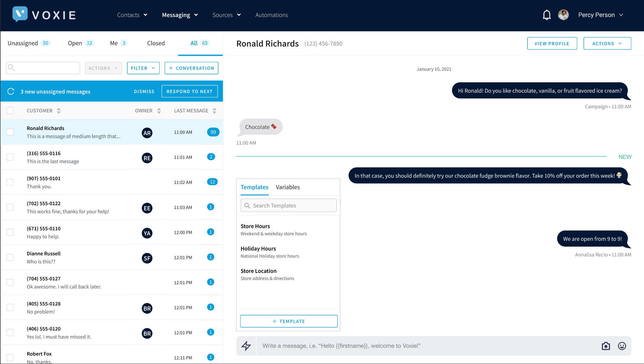Expand the Messaging menu in the navbar
This screenshot has width=644, height=364.
(x=180, y=15)
